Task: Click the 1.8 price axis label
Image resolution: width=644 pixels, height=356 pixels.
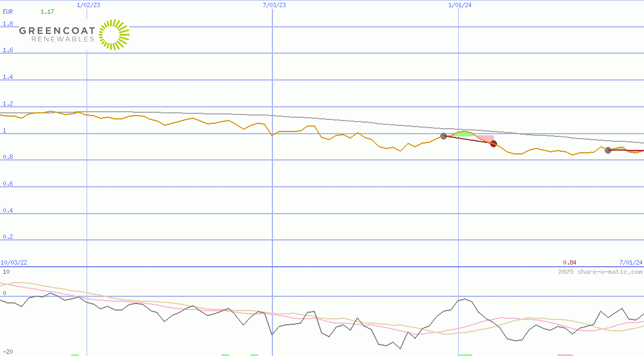Action: [x=8, y=24]
